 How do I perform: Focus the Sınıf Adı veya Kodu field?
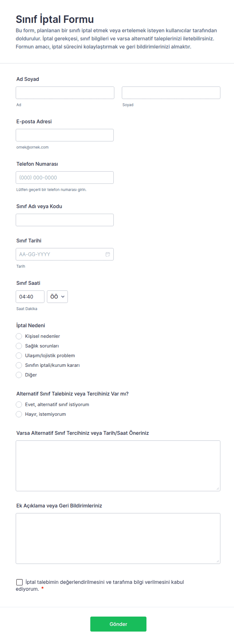[64, 220]
